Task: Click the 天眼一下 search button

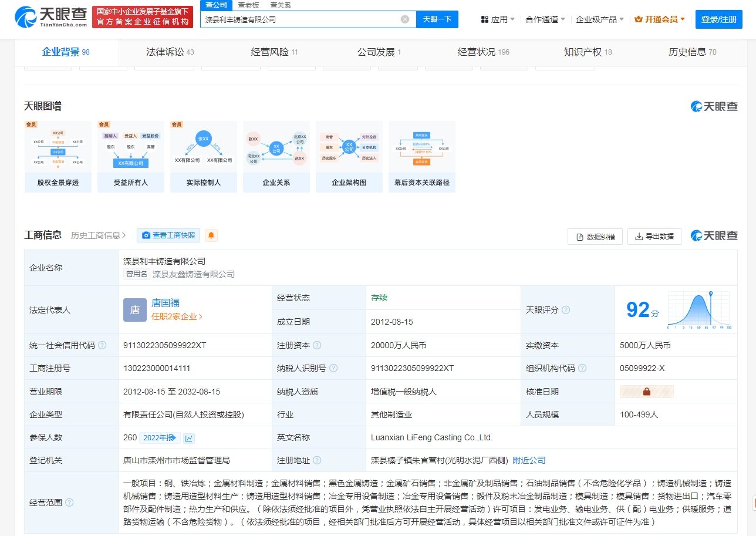Action: coord(437,19)
